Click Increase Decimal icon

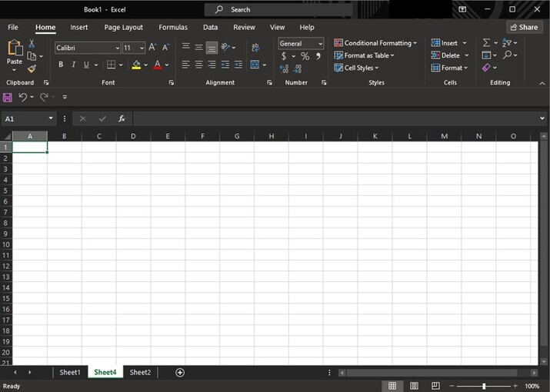tap(284, 68)
